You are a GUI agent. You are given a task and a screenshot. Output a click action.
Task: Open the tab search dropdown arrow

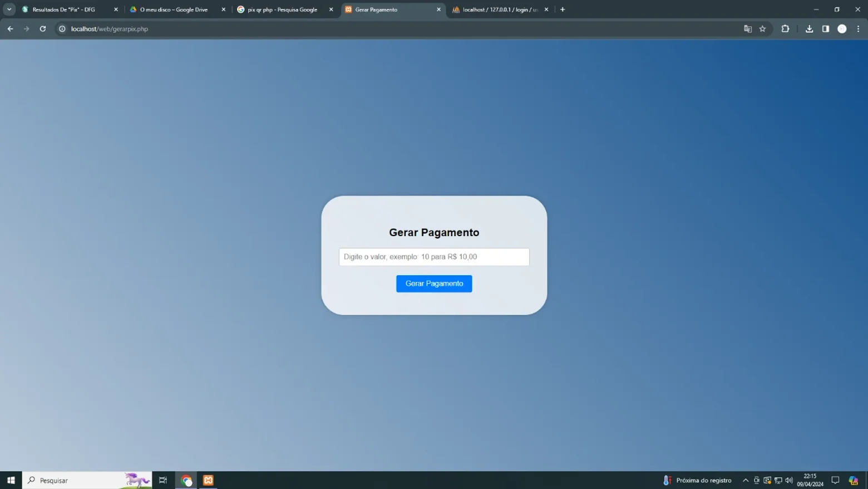point(9,9)
